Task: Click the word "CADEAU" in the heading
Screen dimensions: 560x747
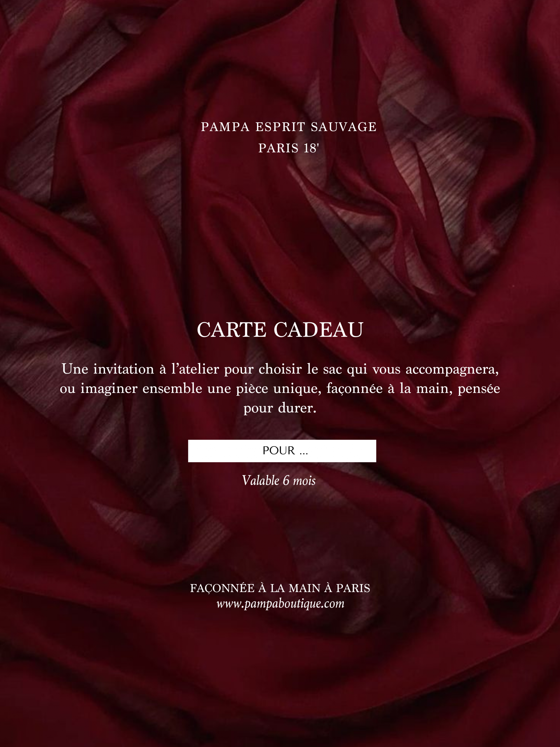Action: (x=318, y=330)
